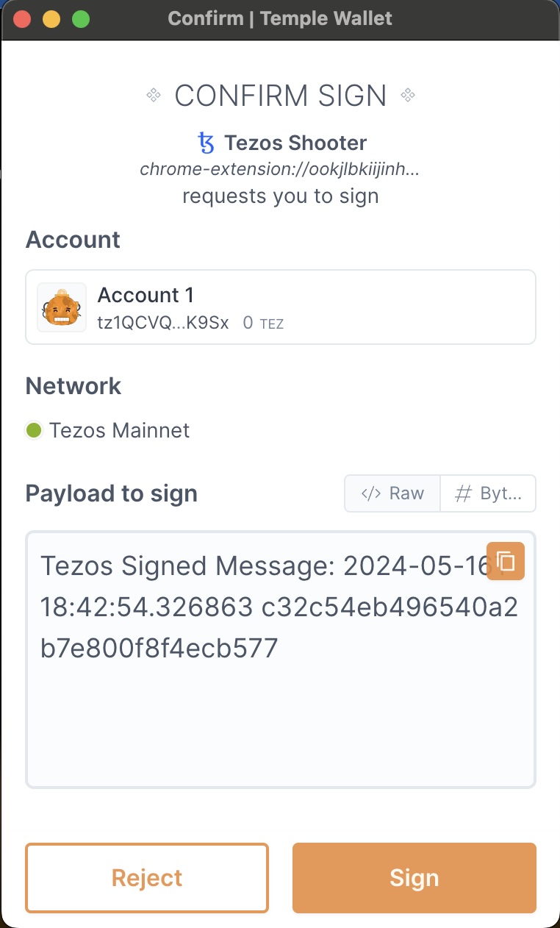This screenshot has height=928, width=560.
Task: Click the 0 TEZ account balance
Action: pos(263,322)
